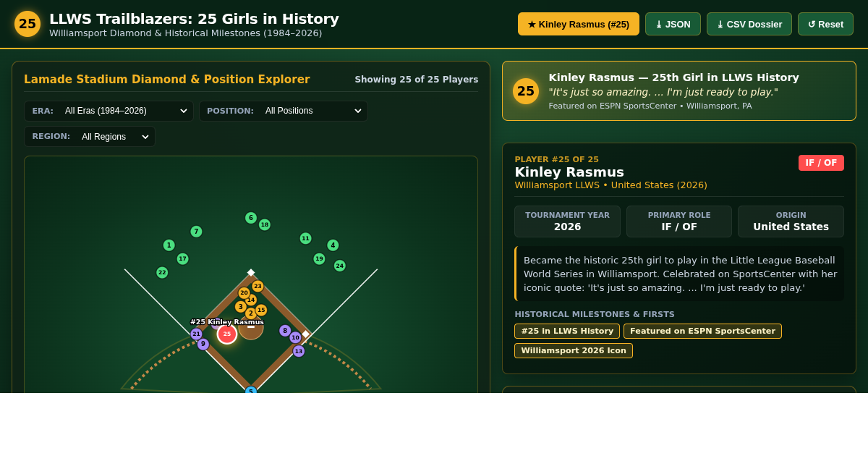Click the Primary Role IF / OF value

point(679,227)
